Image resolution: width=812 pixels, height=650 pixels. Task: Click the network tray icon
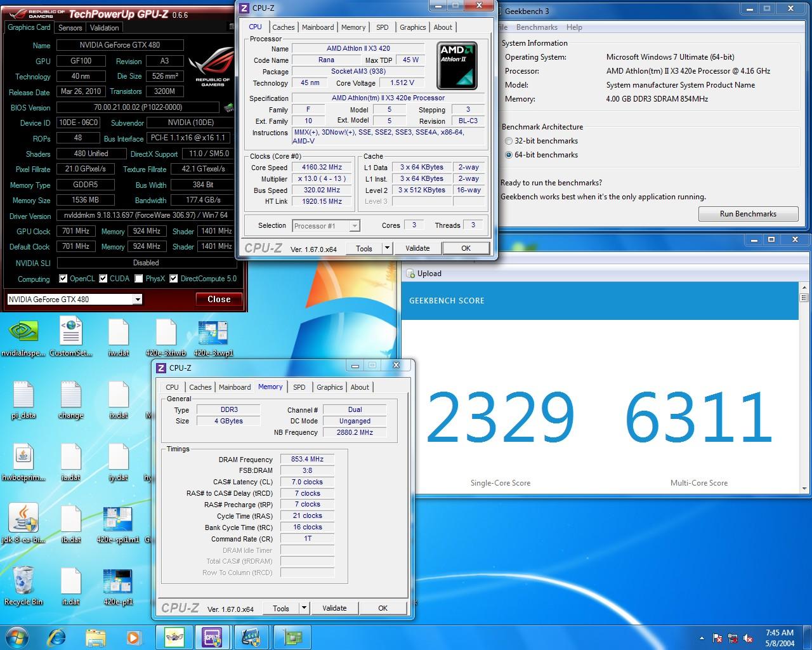pos(733,638)
